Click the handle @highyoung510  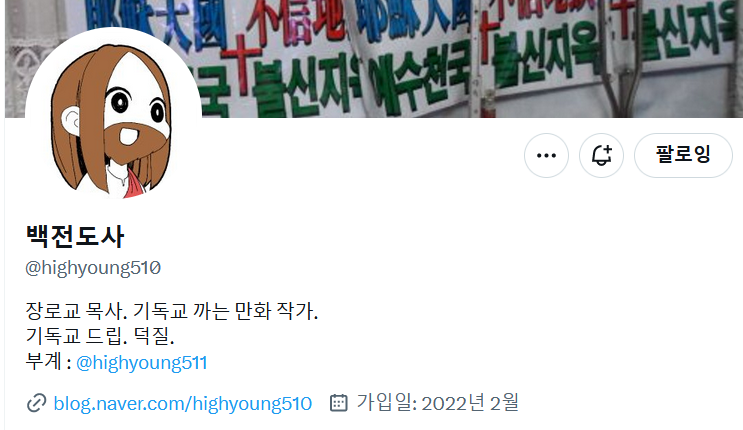coord(93,268)
